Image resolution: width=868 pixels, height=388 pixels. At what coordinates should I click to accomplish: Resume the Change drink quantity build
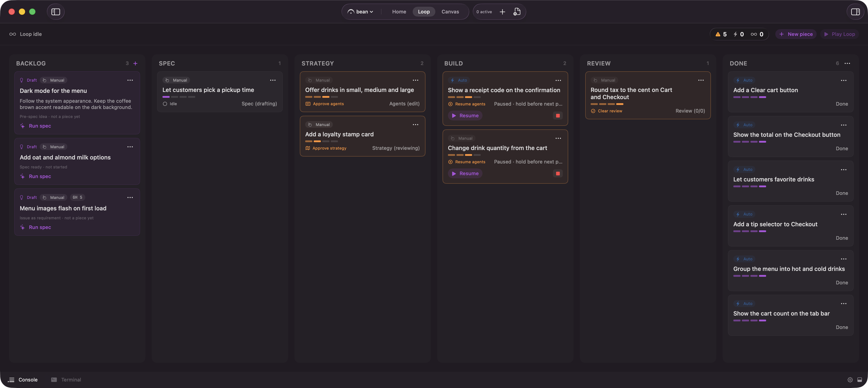click(x=465, y=173)
